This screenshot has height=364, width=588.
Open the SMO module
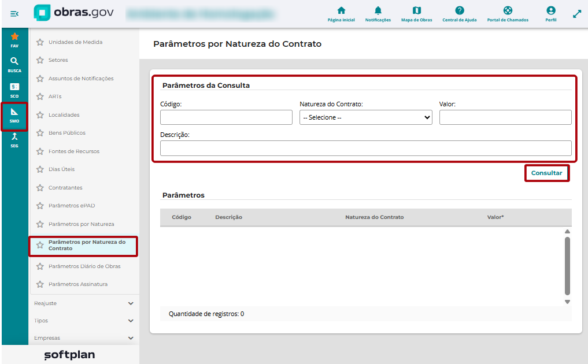coord(14,116)
